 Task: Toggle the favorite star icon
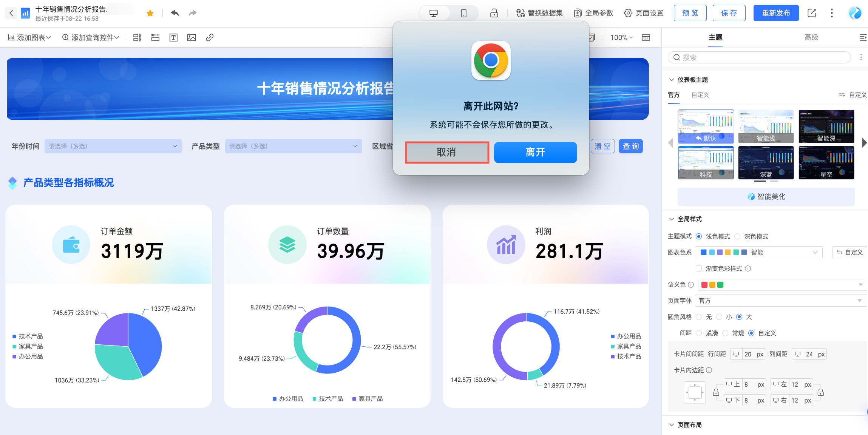[150, 13]
